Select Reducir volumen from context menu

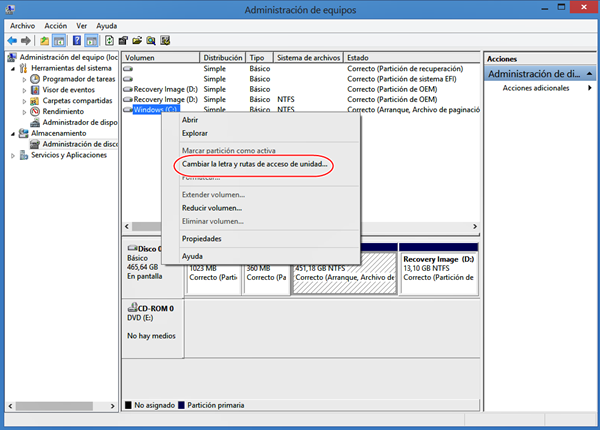pyautogui.click(x=211, y=208)
